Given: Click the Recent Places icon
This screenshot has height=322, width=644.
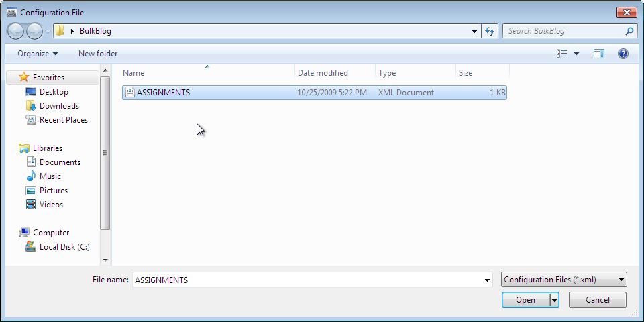Looking at the screenshot, I should tap(31, 119).
